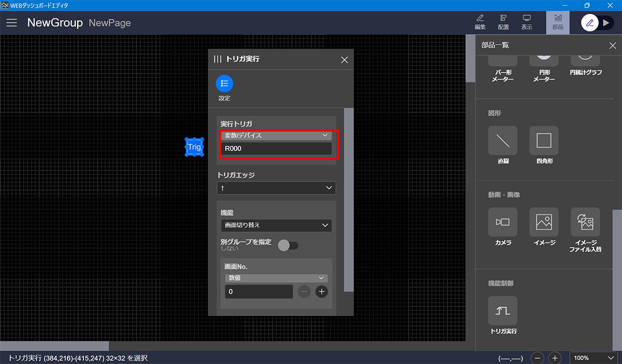622x364 pixels.
Task: Select the 四角形 rectangle shape part
Action: [544, 141]
